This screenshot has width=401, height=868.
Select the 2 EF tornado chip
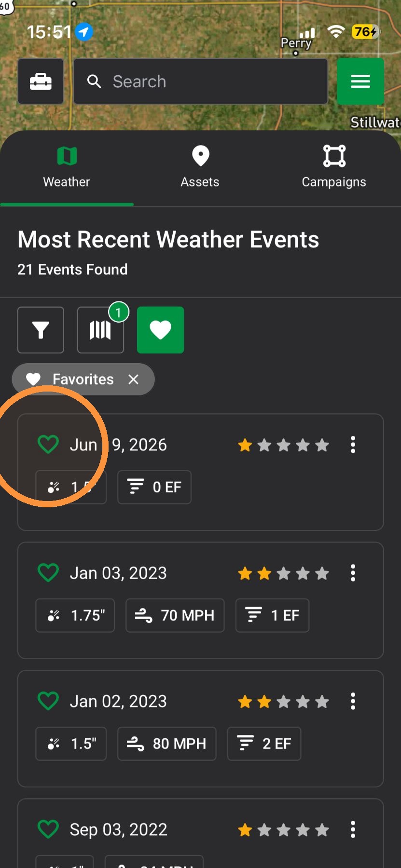pyautogui.click(x=264, y=744)
